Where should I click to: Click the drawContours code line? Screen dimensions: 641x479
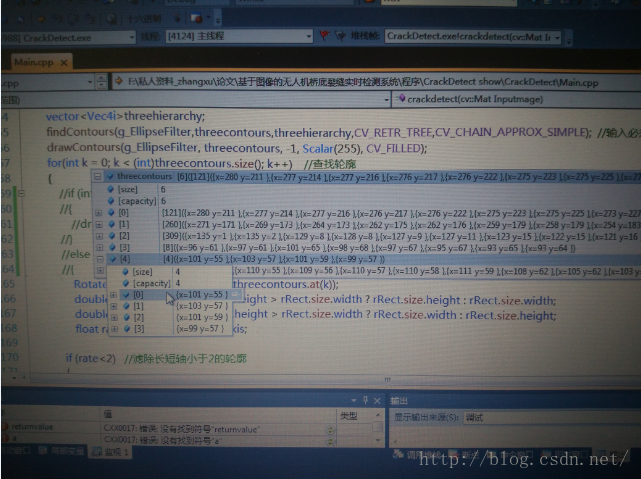click(237, 148)
